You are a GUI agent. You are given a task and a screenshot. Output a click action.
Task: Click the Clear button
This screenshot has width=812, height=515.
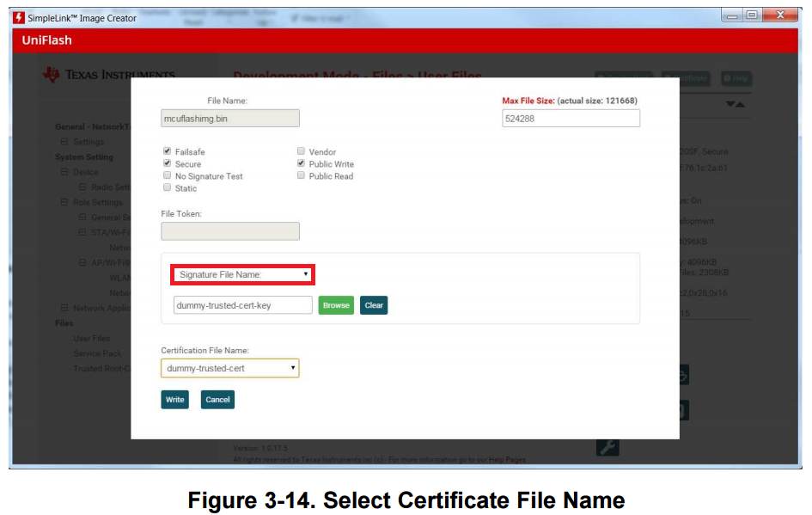pos(374,305)
